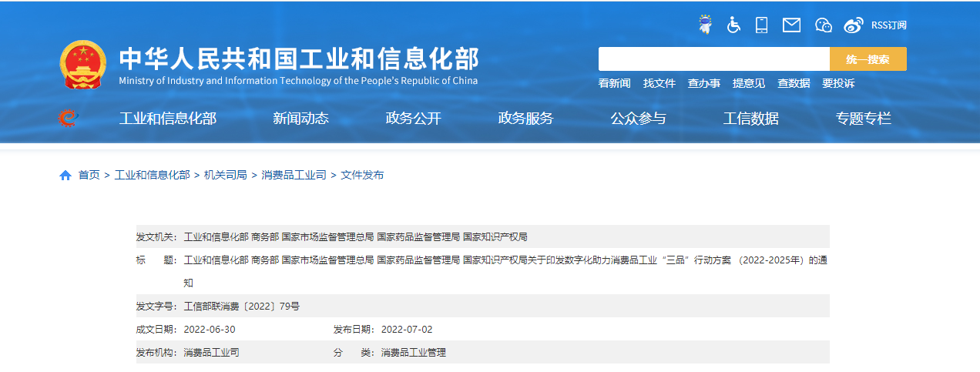Click the robot assistant icon

705,25
